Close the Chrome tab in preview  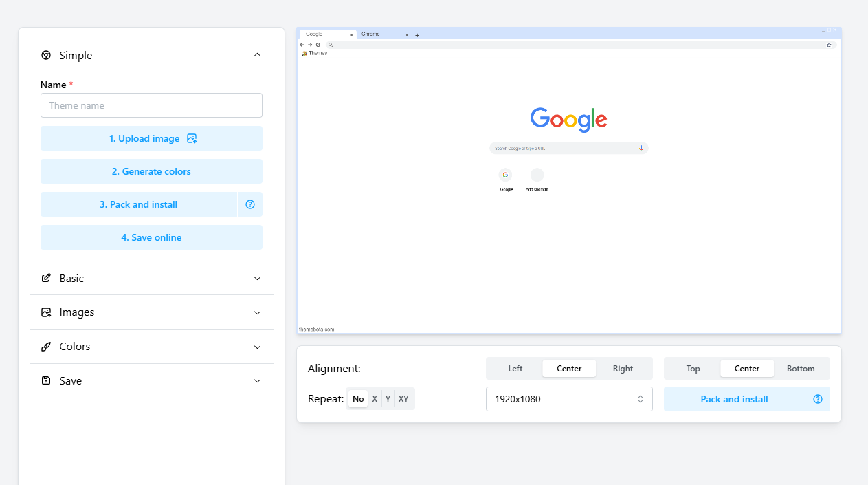[x=407, y=35]
